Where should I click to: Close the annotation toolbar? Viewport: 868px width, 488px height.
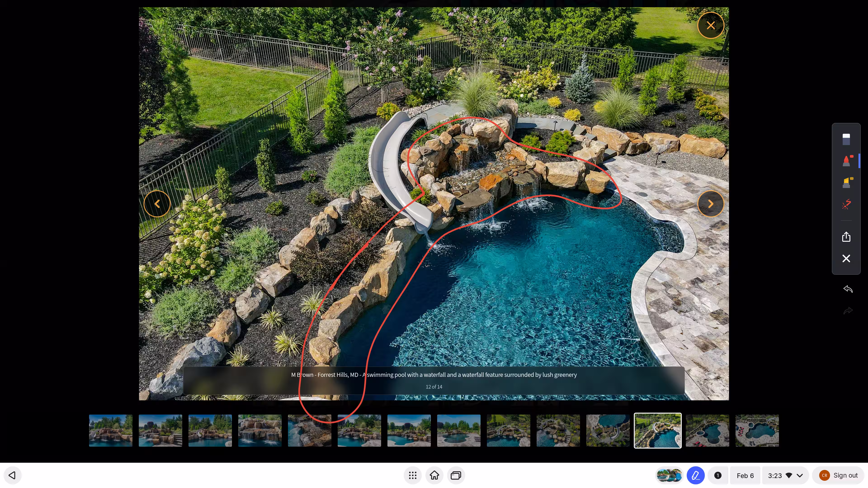pyautogui.click(x=846, y=258)
